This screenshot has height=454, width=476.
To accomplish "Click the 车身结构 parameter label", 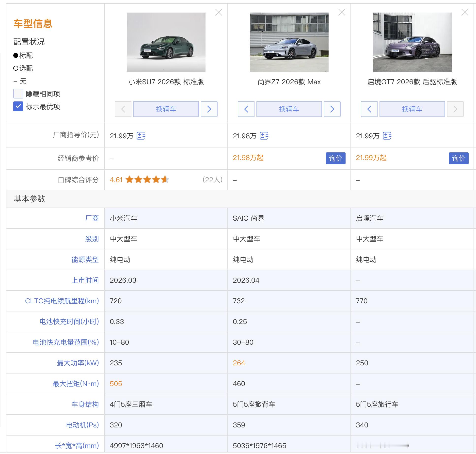I will click(x=85, y=404).
